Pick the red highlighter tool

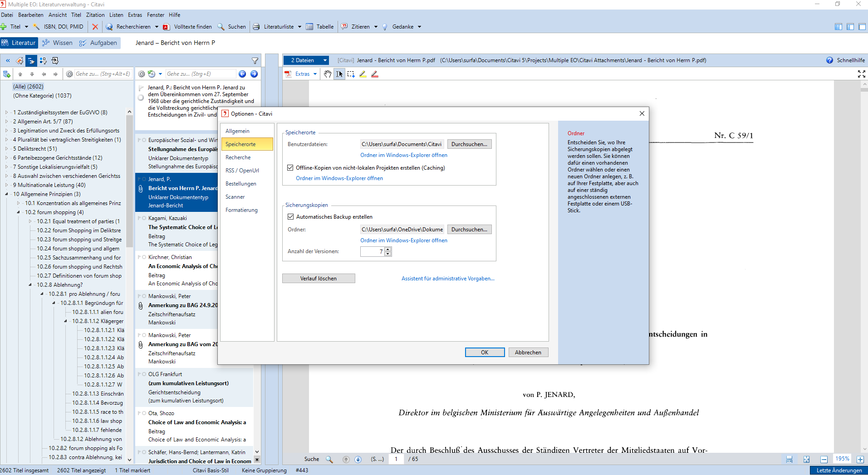tap(374, 74)
